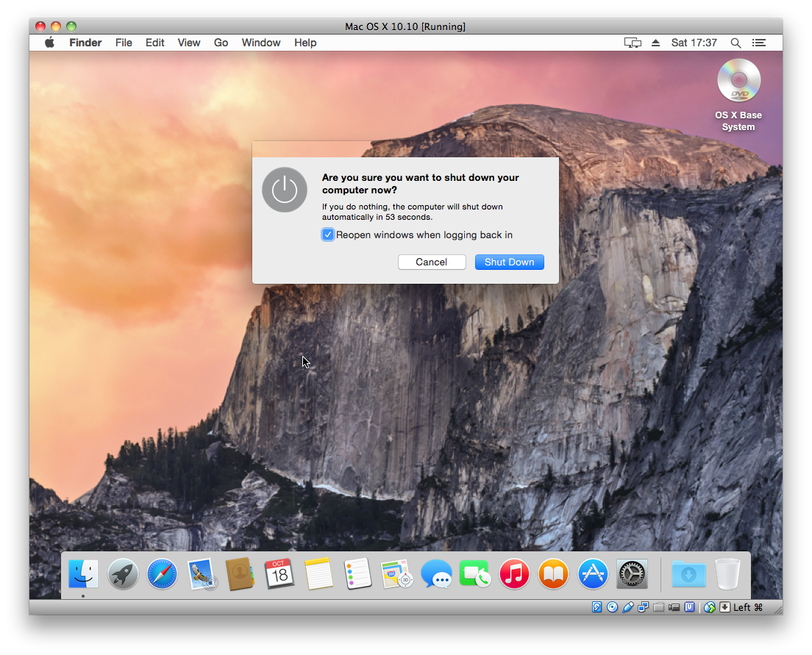
Task: Open the yellow Notes app in Dock
Action: (x=318, y=573)
